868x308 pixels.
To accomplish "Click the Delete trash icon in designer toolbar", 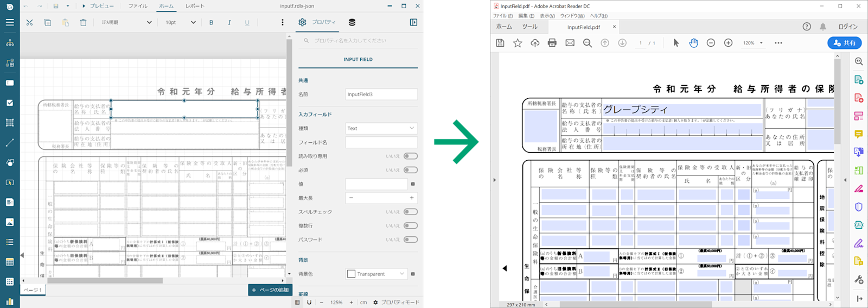I will 83,22.
